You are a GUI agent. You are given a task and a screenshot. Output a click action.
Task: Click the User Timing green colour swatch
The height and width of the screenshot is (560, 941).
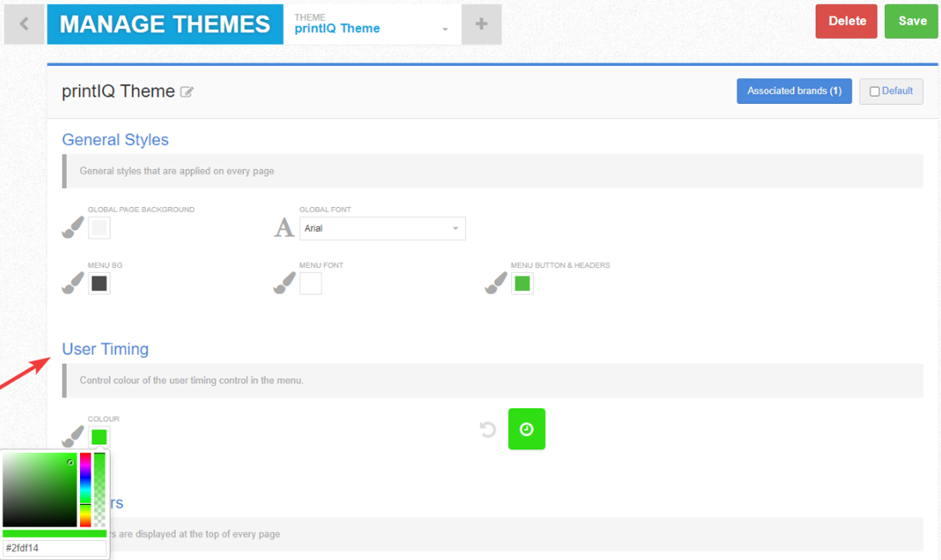point(99,437)
